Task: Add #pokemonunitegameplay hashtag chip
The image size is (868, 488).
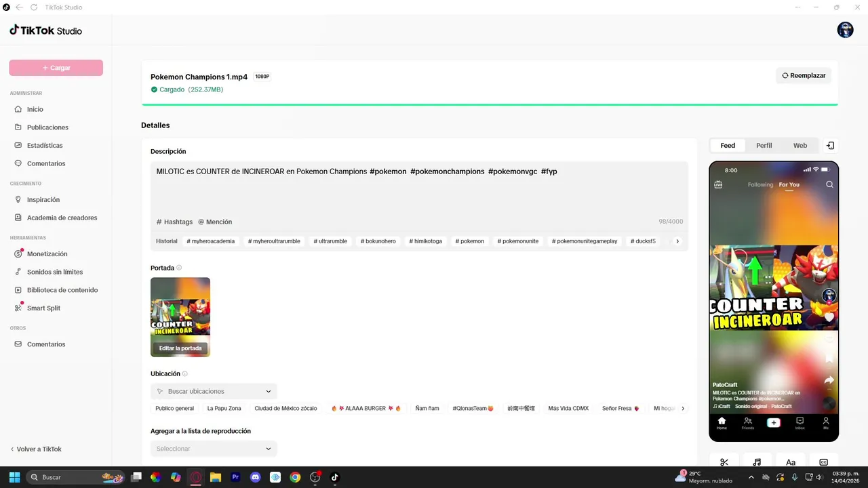Action: coord(585,241)
